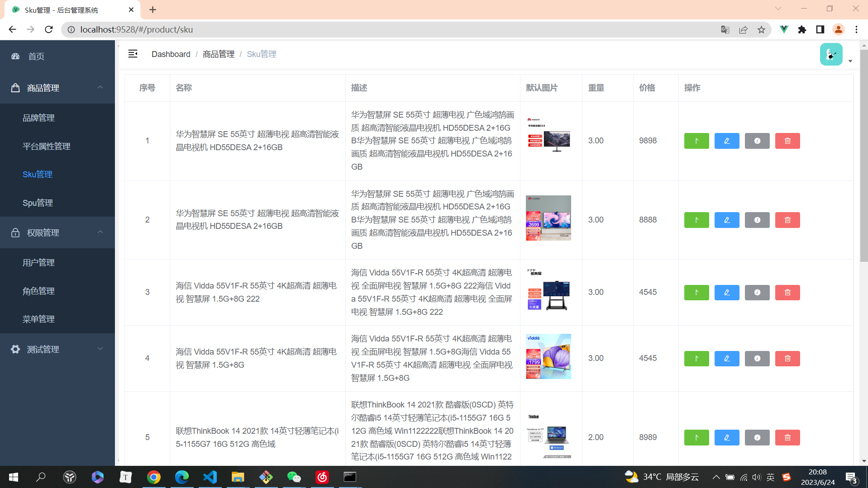Screen dimensions: 868x488
Task: Open NetEase Music from taskbar
Action: click(322, 477)
